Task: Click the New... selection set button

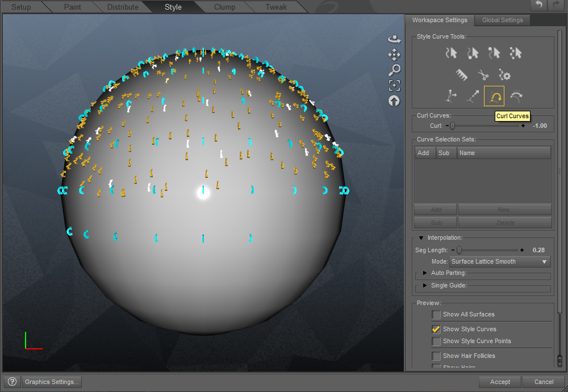Action: tap(505, 210)
